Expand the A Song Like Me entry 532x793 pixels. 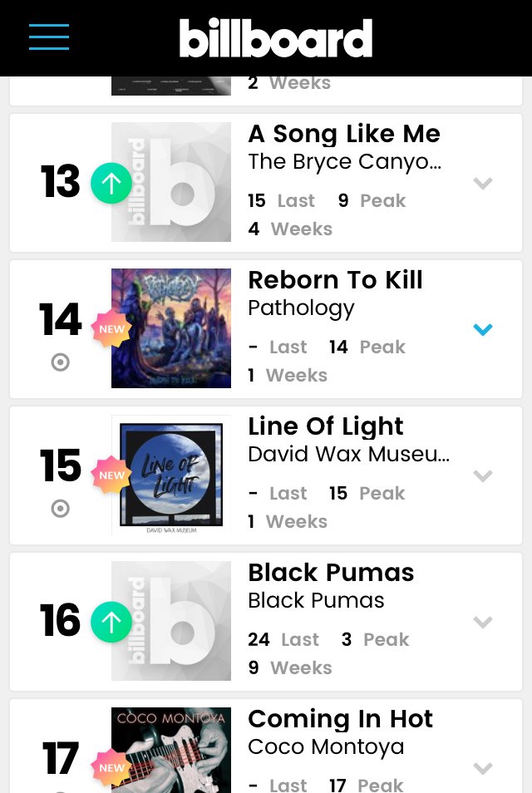pyautogui.click(x=483, y=184)
